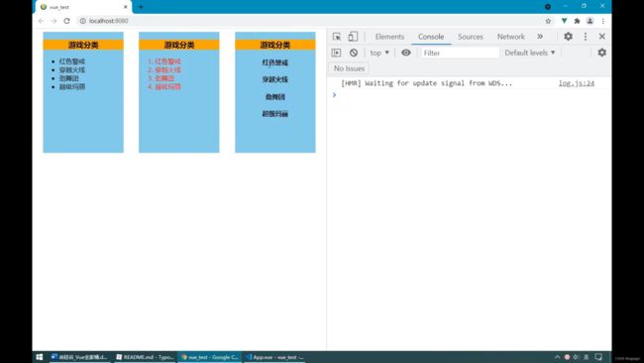Switch to vue_test Google Chrome taskbar item

[209, 357]
